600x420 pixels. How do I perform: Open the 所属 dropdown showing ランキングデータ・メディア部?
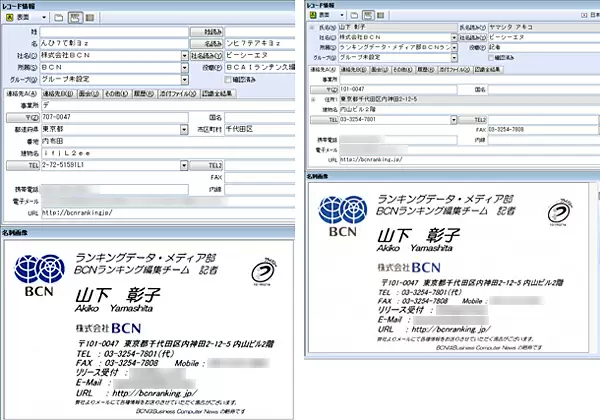pos(454,47)
